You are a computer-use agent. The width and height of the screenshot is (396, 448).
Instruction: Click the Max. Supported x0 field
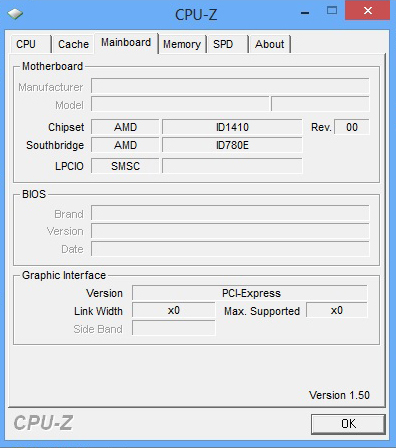(x=337, y=311)
